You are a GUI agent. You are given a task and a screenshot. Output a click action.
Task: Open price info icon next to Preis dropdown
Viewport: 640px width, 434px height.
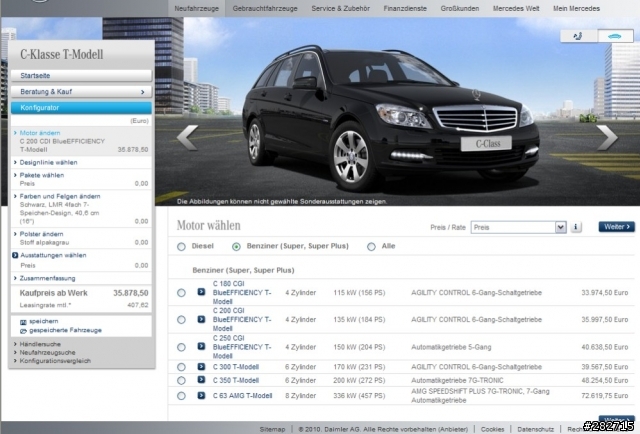tap(576, 227)
